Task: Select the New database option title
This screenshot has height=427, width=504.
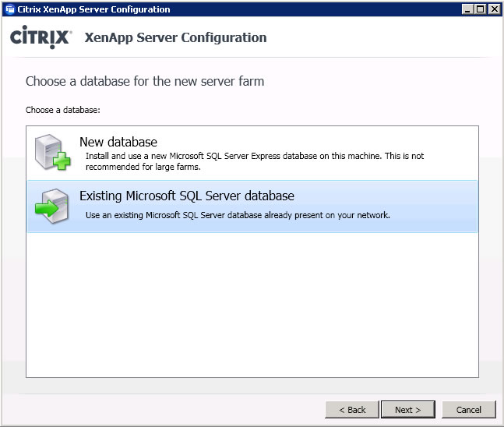Action: pyautogui.click(x=118, y=142)
